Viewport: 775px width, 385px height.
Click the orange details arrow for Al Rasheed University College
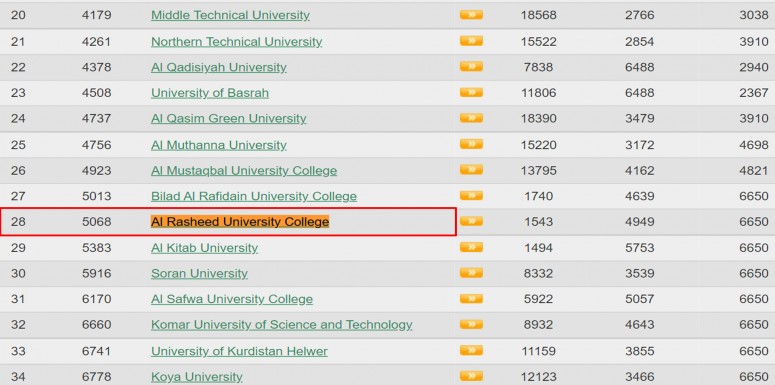pos(471,221)
